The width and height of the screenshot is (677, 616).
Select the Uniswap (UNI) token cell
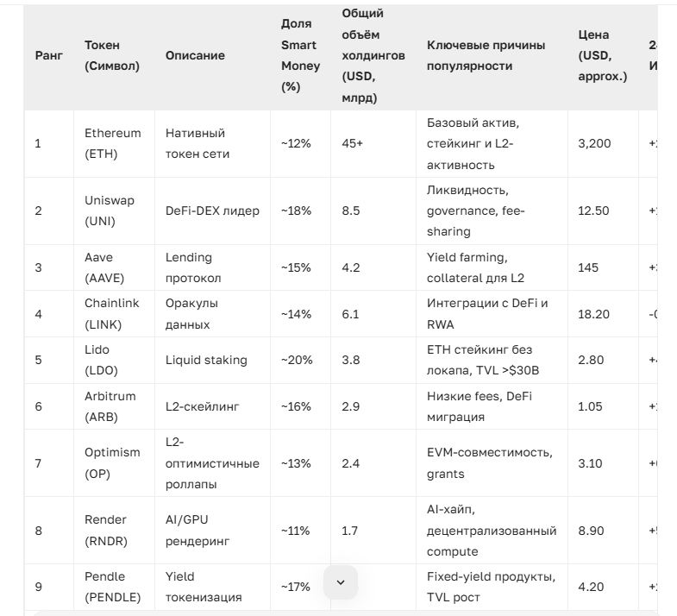pos(110,211)
